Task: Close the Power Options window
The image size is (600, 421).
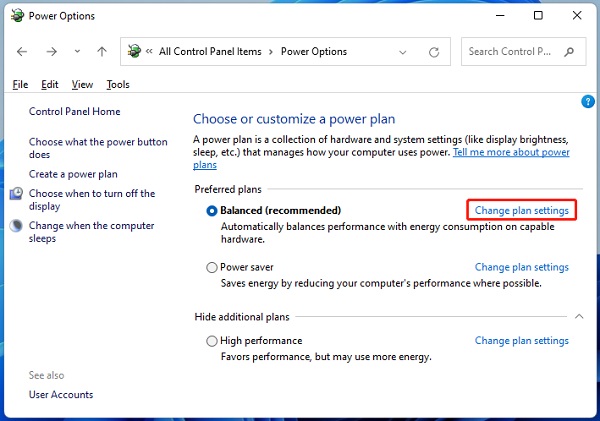Action: [577, 15]
